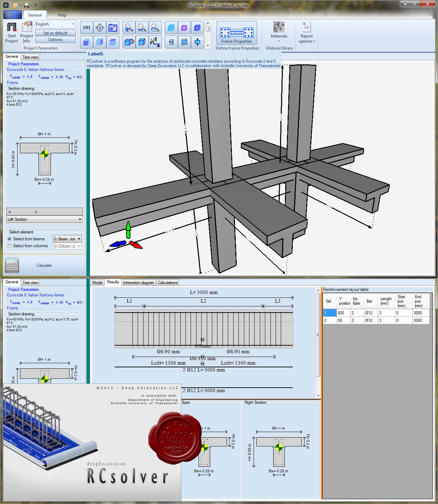Click the rotate view icon

pyautogui.click(x=171, y=42)
